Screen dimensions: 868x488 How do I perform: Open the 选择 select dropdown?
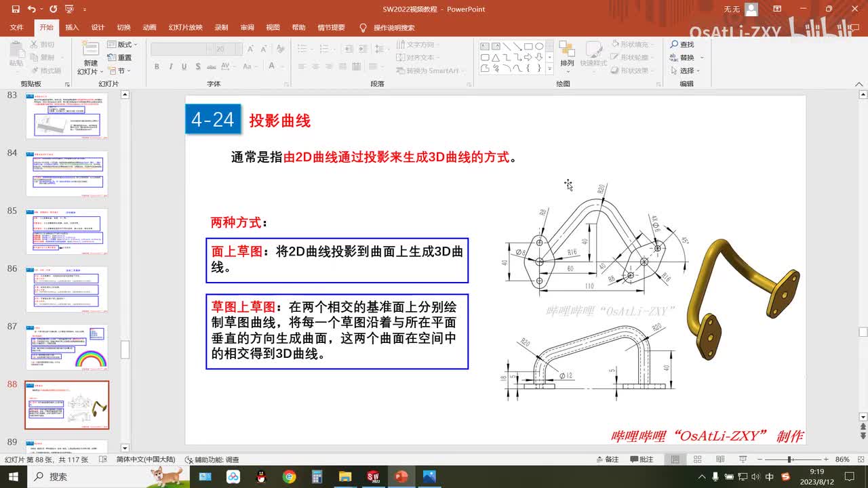point(685,70)
